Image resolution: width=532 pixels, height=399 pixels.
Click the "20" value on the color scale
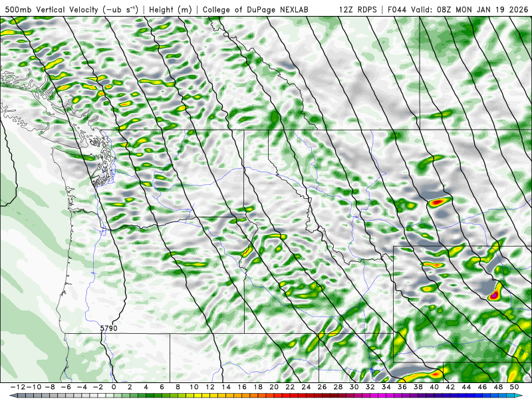pyautogui.click(x=274, y=387)
